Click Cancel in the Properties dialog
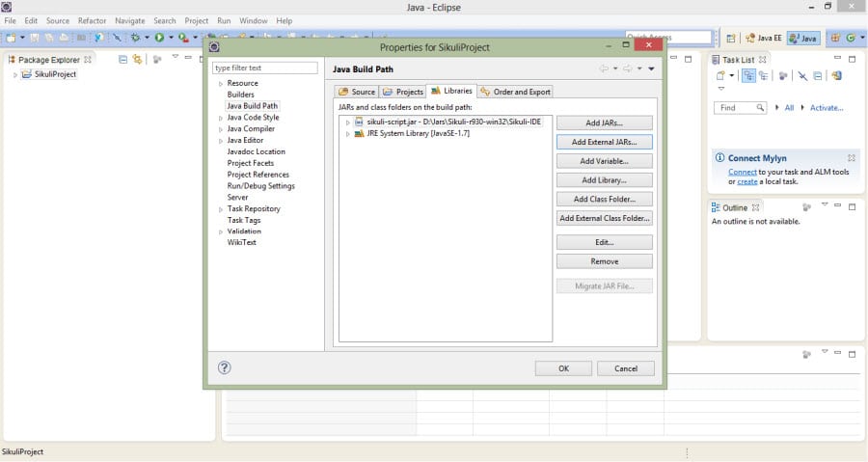868x462 pixels. point(626,368)
